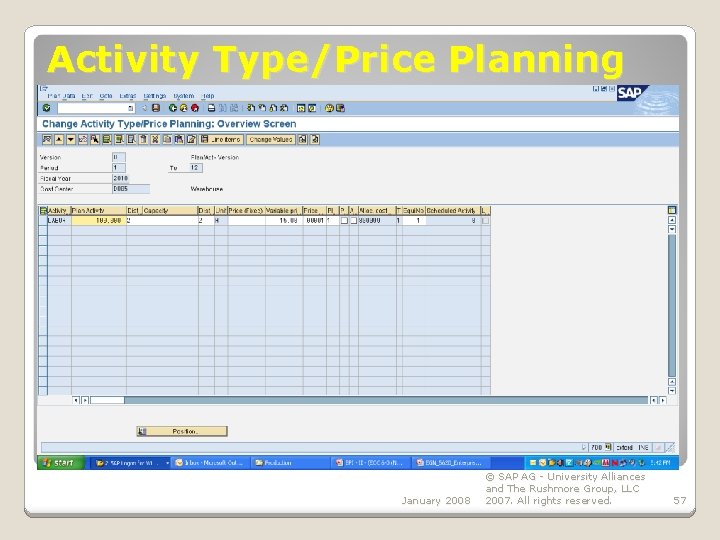
Task: Click the Select with cursor icon
Action: pyautogui.click(x=95, y=139)
